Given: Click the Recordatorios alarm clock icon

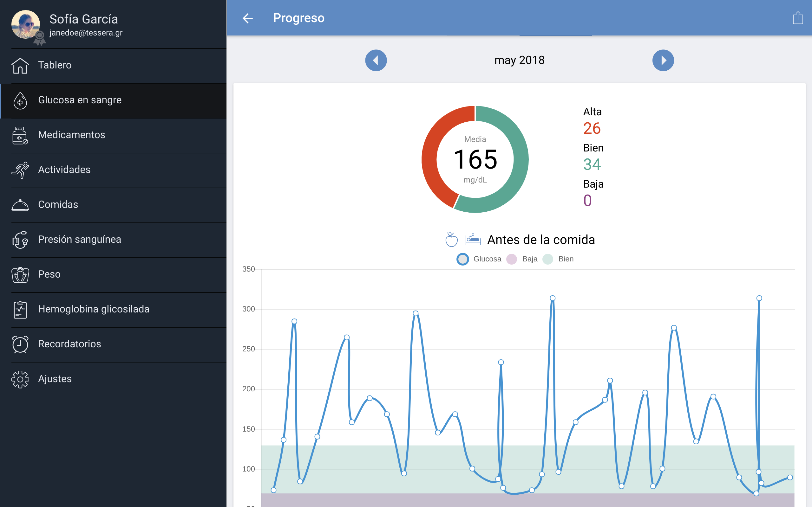Looking at the screenshot, I should 20,344.
